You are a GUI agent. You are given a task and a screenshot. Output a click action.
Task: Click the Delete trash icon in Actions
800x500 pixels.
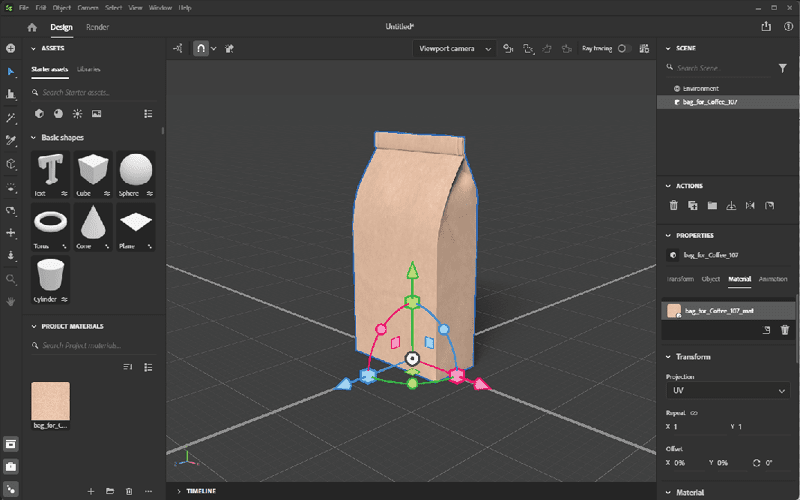pos(673,206)
